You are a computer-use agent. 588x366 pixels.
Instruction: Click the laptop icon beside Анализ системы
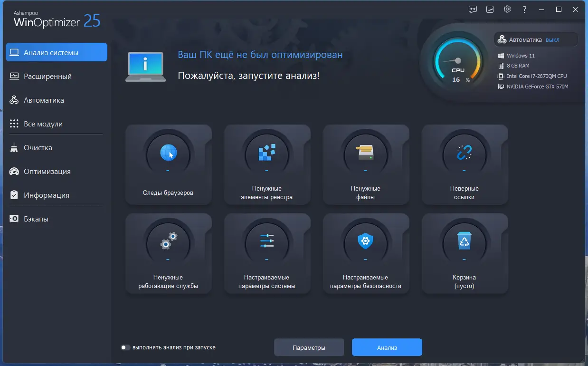tap(14, 52)
